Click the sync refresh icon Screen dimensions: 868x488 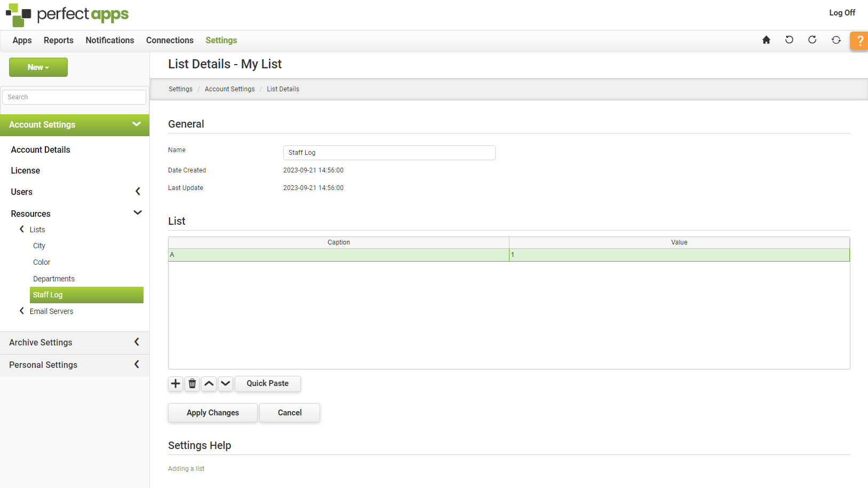[x=836, y=40]
